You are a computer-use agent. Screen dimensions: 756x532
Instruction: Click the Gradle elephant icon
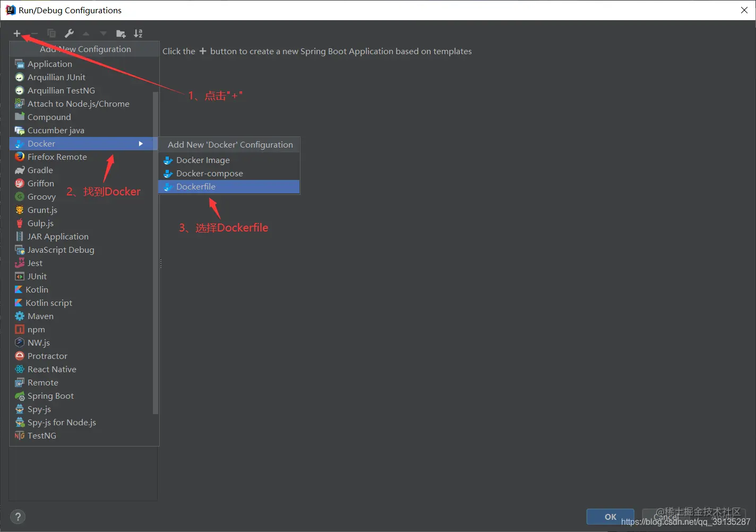point(20,170)
